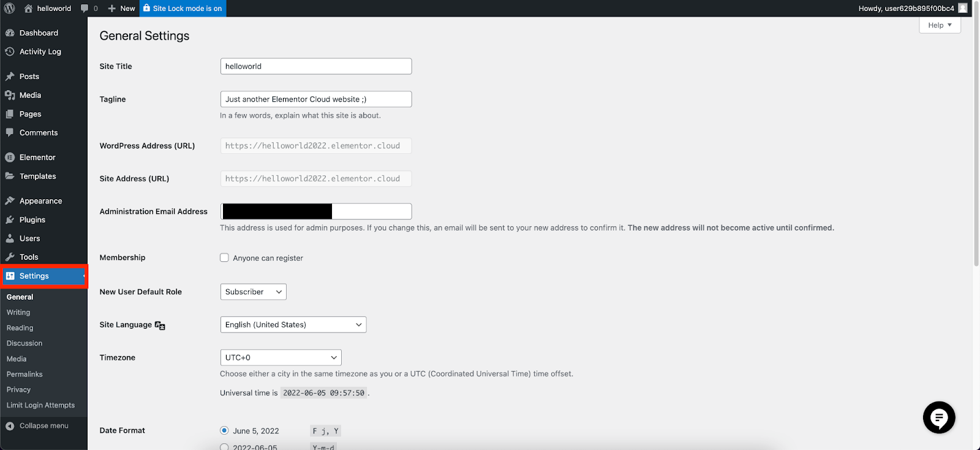Viewport: 980px width, 450px height.
Task: Click the Media sidebar icon next to Pages
Action: [10, 95]
